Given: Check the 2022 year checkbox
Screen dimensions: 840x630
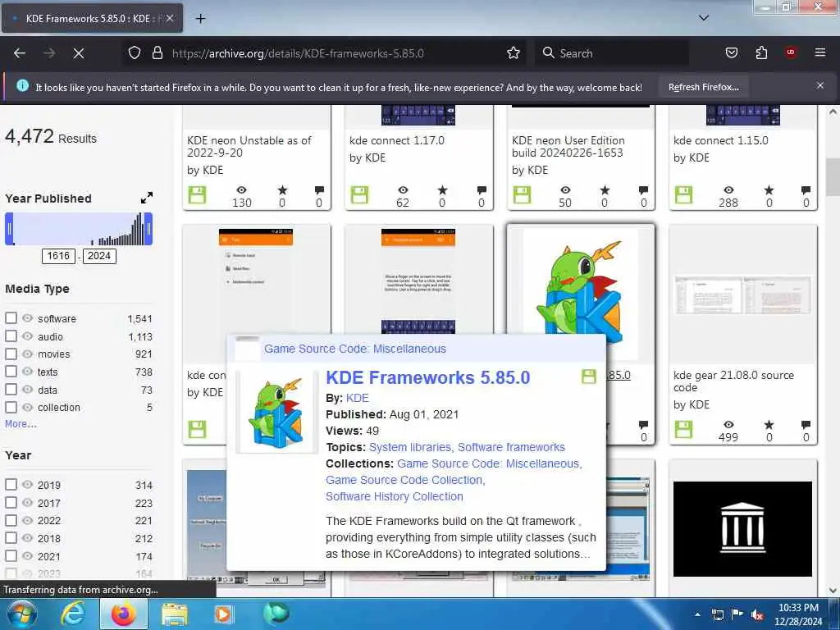Looking at the screenshot, I should coord(11,520).
